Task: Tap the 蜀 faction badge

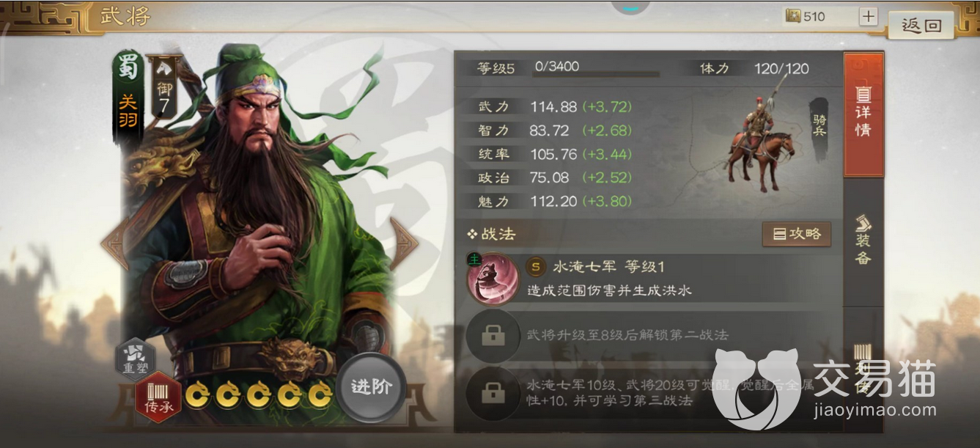Action: click(x=128, y=70)
